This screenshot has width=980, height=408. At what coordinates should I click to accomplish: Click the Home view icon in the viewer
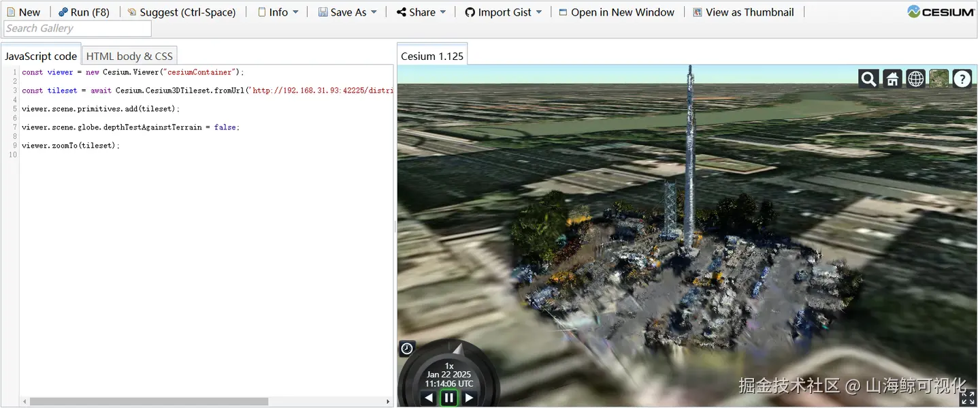coord(892,79)
